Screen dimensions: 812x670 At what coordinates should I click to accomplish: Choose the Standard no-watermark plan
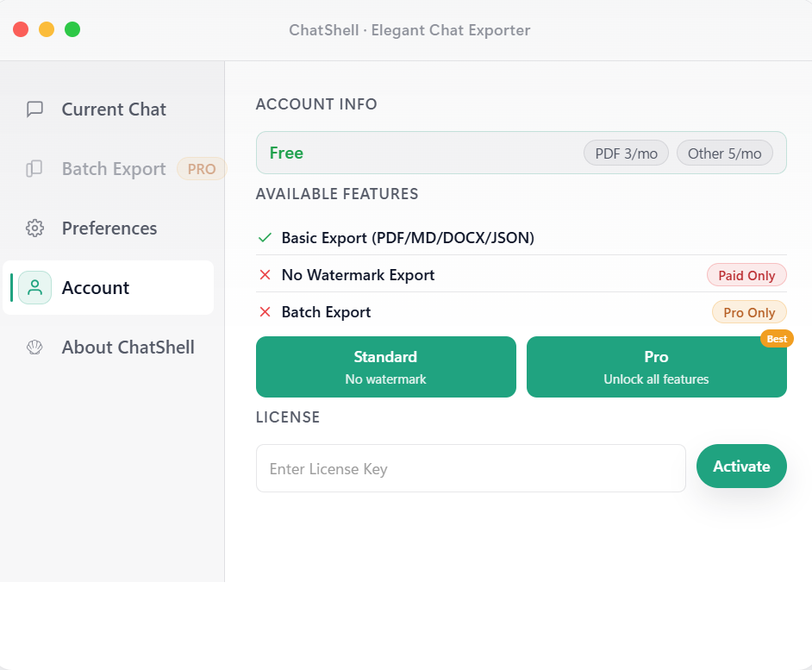click(385, 366)
